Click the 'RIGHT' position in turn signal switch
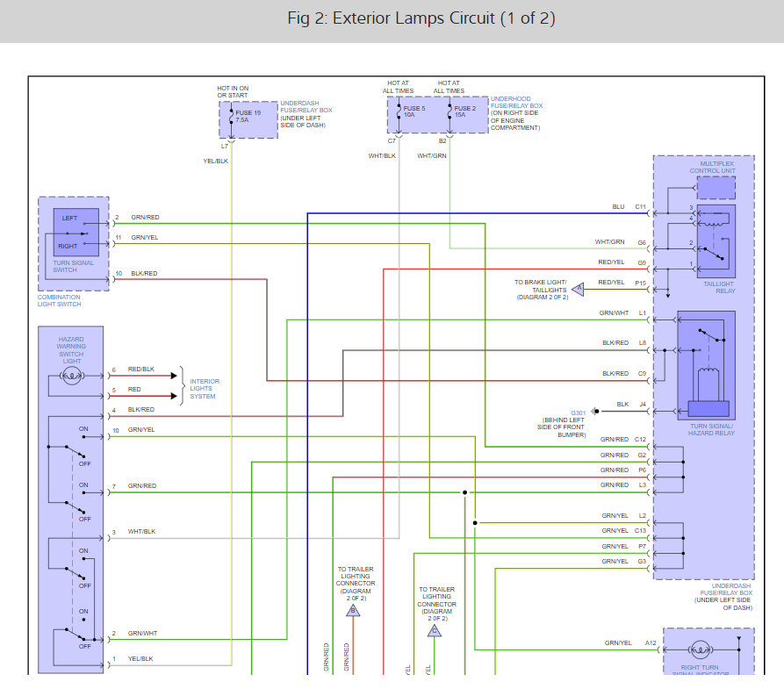784x696 pixels. [x=68, y=247]
